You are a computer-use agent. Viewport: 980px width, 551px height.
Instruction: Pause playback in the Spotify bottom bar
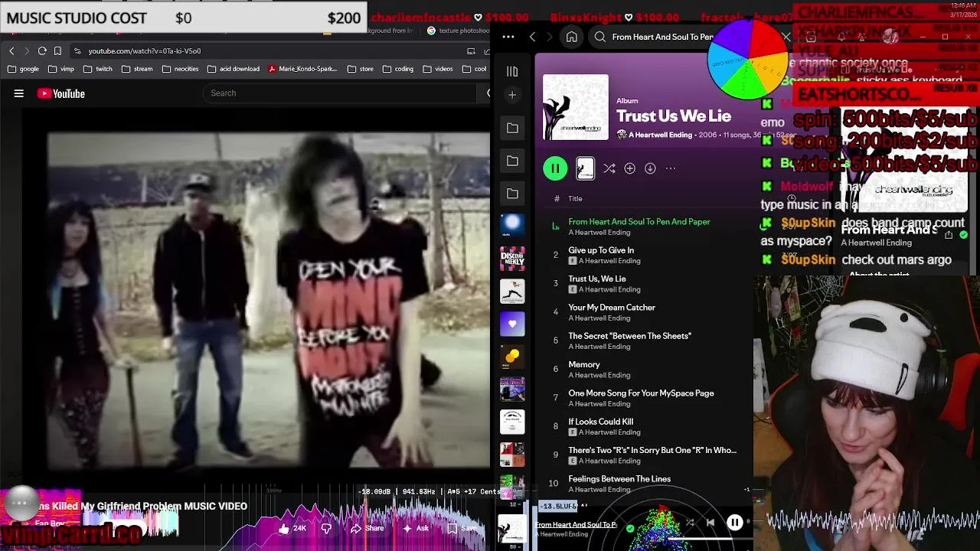pyautogui.click(x=734, y=523)
